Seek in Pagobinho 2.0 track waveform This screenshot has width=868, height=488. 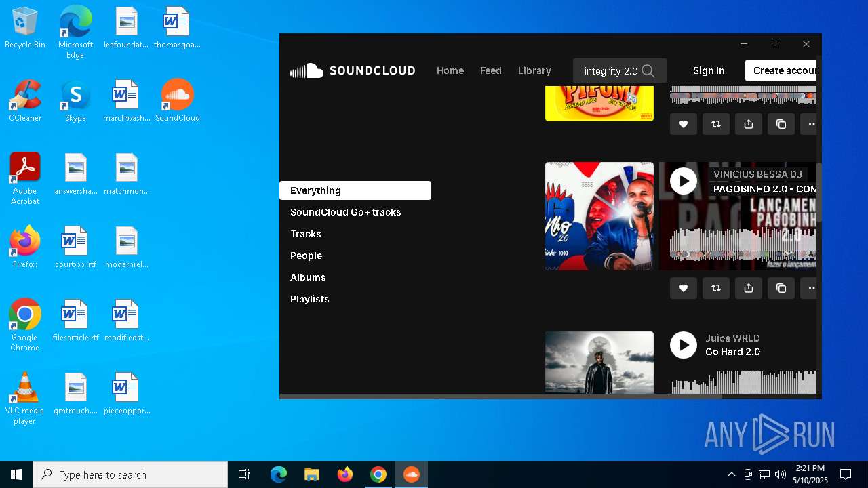point(744,245)
